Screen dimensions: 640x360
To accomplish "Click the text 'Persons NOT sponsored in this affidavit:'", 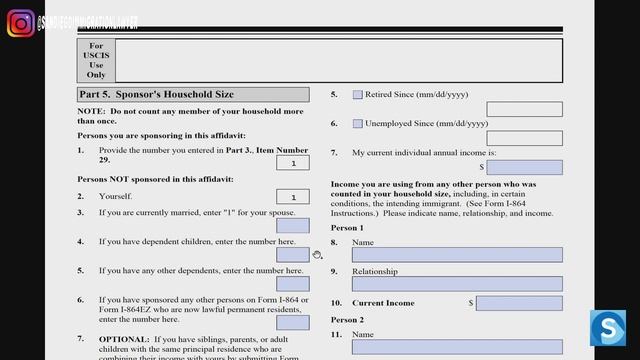I will [x=156, y=179].
